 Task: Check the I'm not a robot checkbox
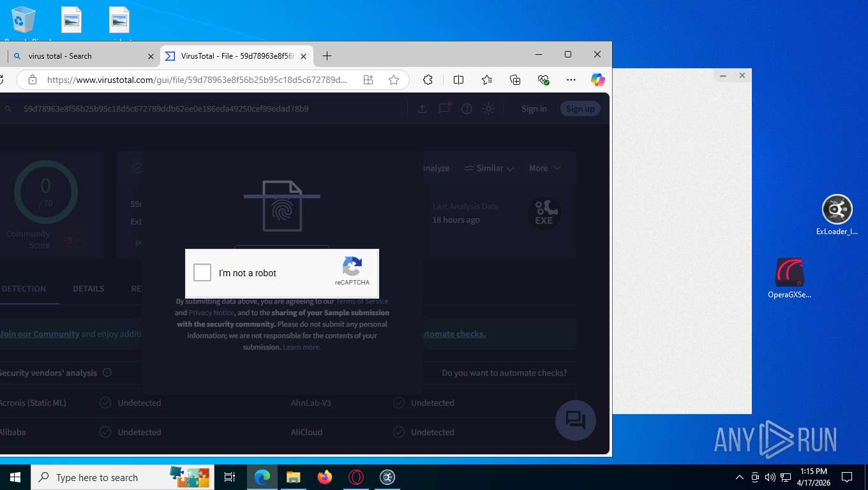coord(202,272)
